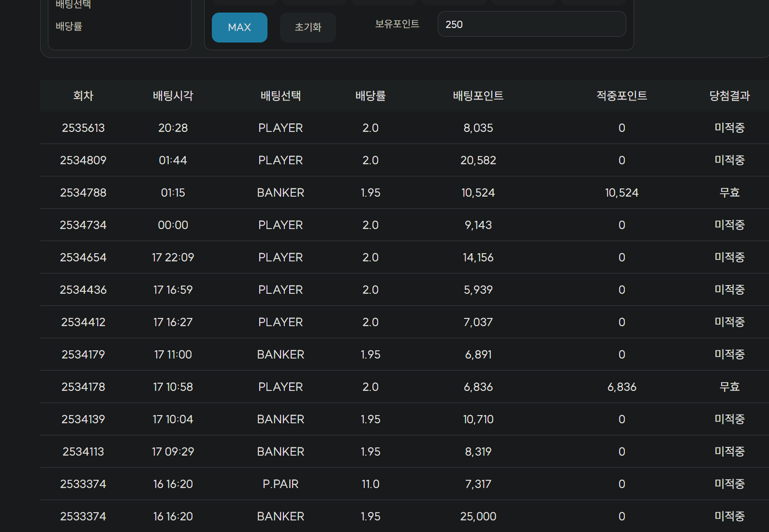Click the 배팅선택 table column header
The image size is (769, 532).
(281, 96)
